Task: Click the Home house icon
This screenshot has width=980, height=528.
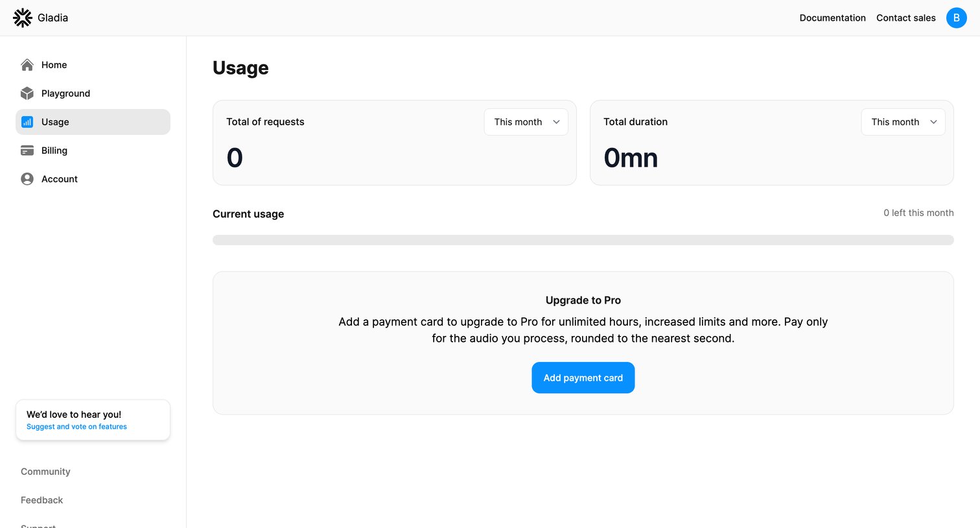Action: 27,65
